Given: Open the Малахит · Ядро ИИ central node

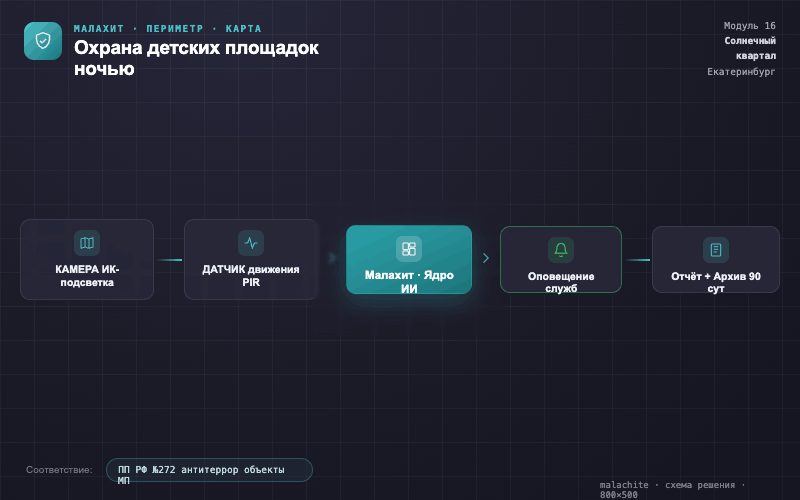Looking at the screenshot, I should pyautogui.click(x=409, y=260).
